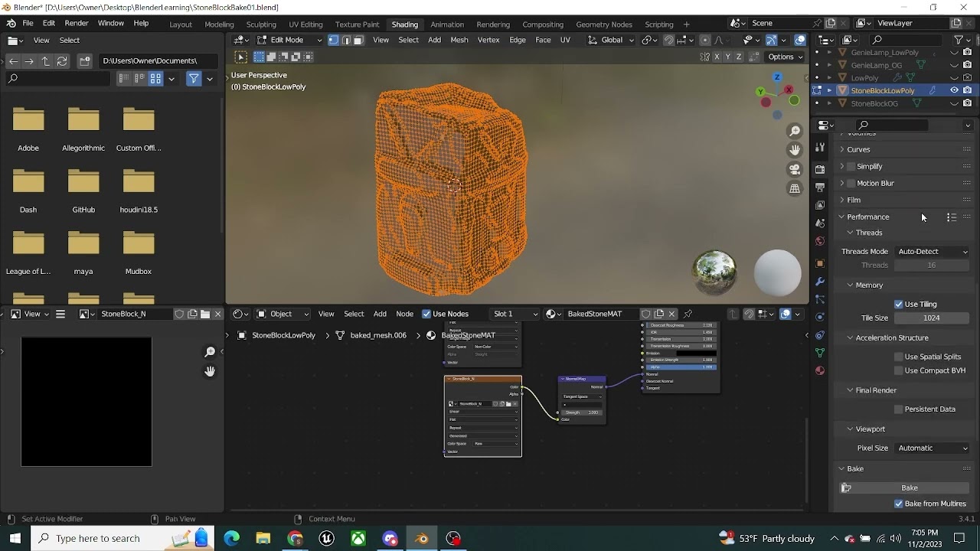The image size is (980, 551).
Task: Select face selection mode
Action: tap(358, 40)
